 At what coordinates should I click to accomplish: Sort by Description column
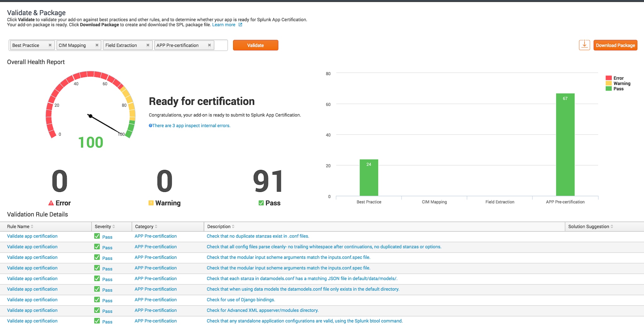click(x=221, y=227)
